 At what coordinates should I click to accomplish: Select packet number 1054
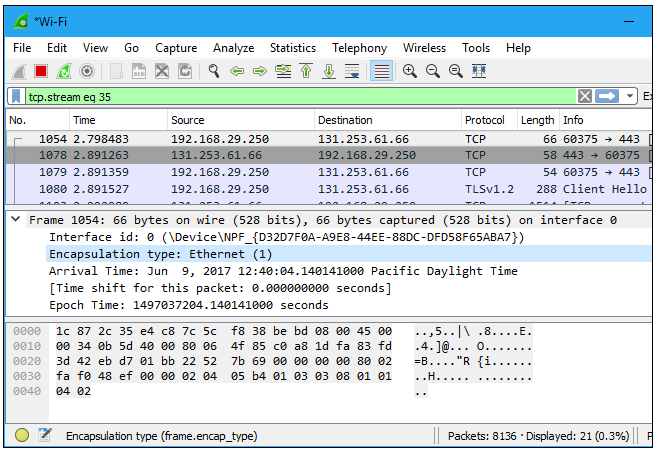329,139
